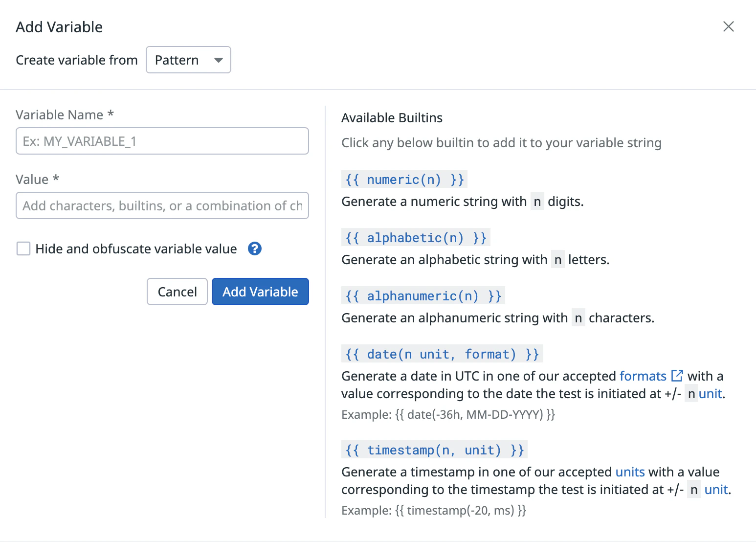Insert the timestamp(n, unit) builtin

[434, 450]
